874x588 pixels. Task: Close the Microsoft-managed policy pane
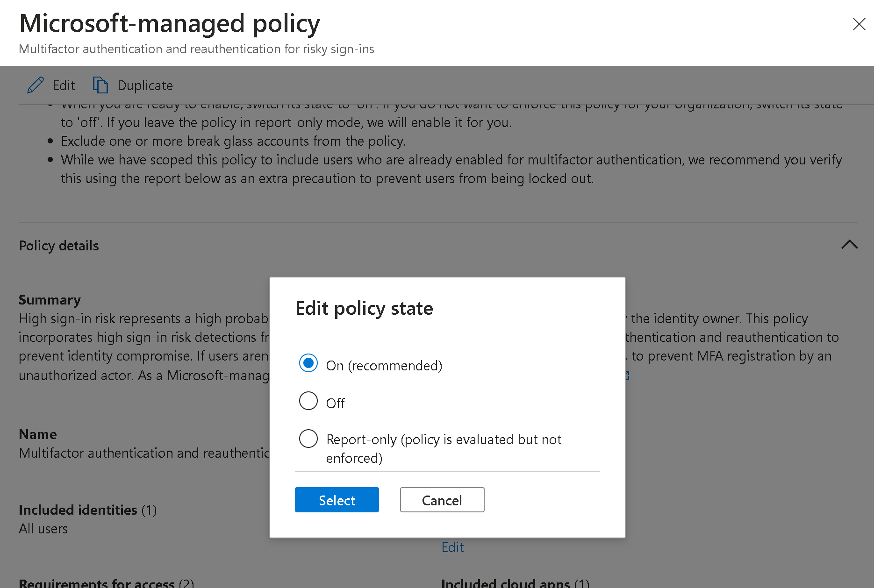pos(859,24)
